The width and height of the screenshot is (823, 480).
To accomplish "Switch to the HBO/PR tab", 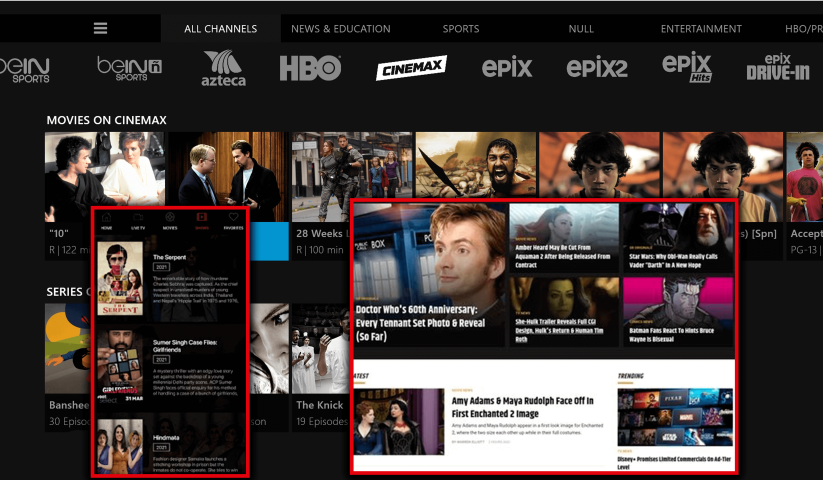I will [804, 28].
